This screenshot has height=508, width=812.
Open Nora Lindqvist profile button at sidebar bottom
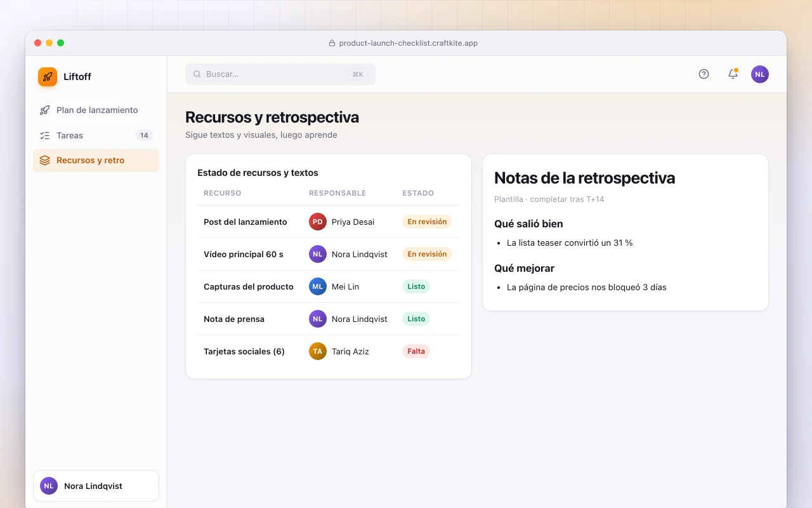point(96,486)
